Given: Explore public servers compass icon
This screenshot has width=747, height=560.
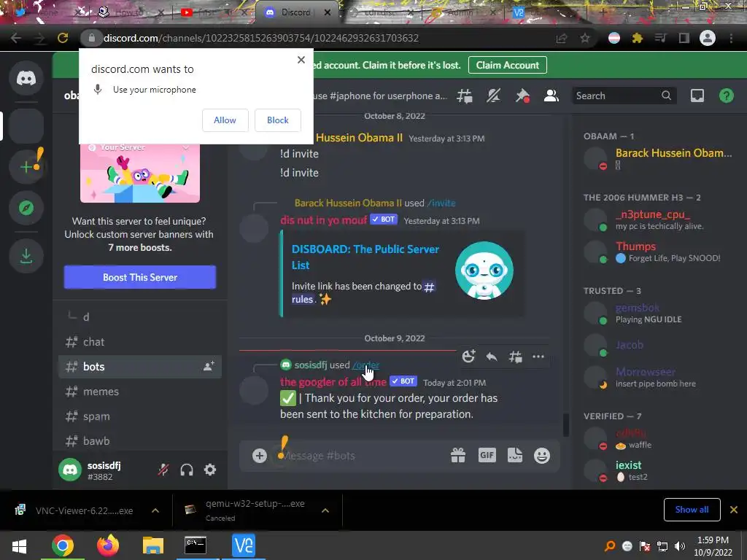Looking at the screenshot, I should [x=26, y=208].
